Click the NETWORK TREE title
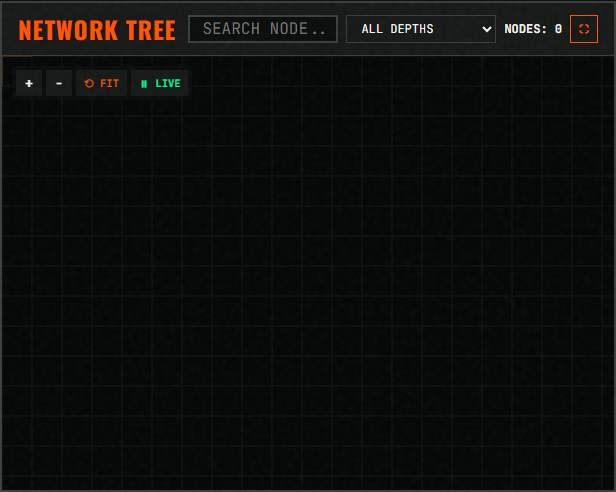The height and width of the screenshot is (492, 616). point(97,30)
